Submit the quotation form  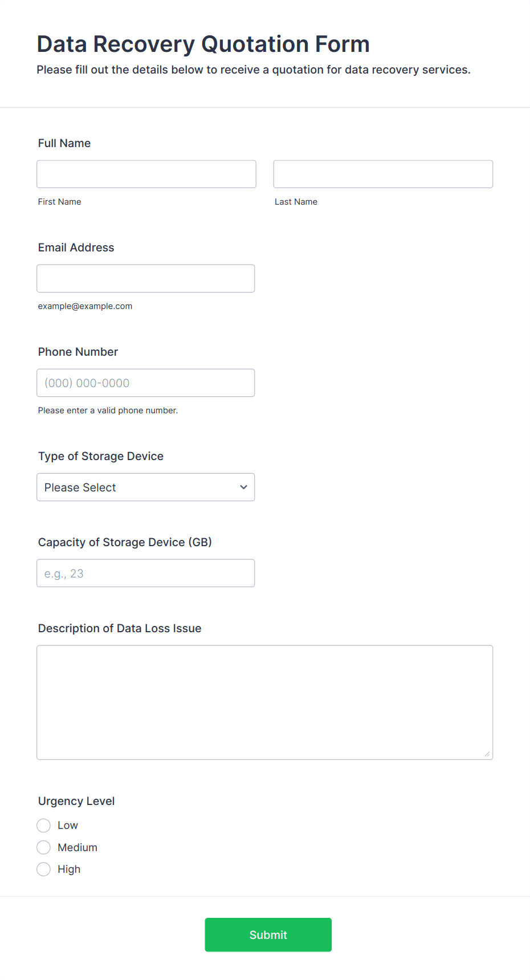(268, 934)
